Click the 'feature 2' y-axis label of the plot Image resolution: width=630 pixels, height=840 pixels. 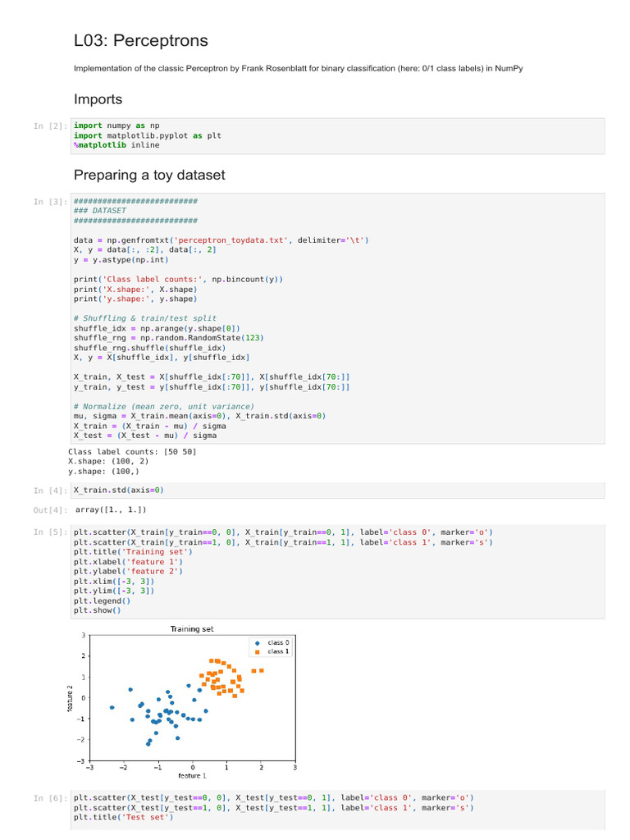(70, 699)
